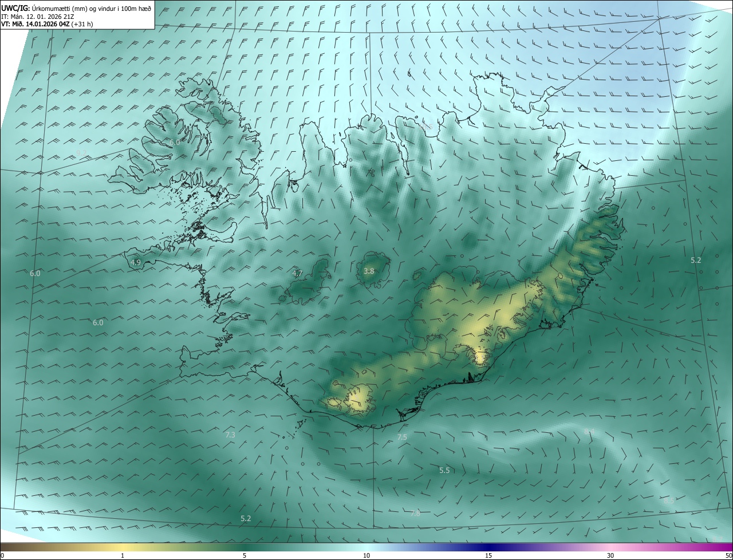Click the tick label 30 on the color scale
The height and width of the screenshot is (560, 733).
click(x=610, y=555)
